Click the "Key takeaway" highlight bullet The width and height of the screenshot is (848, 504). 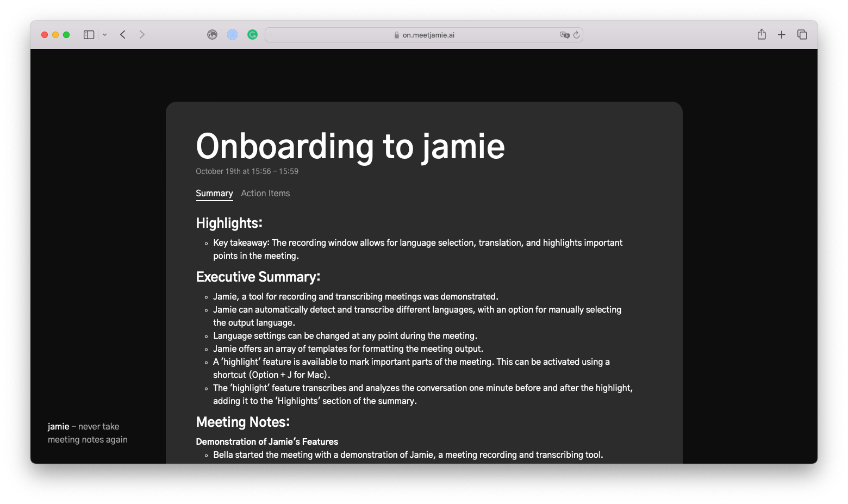pos(418,249)
